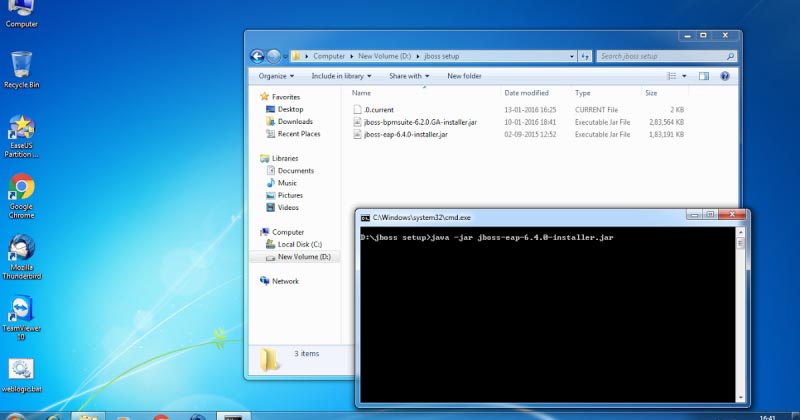
Task: Open the Share with dropdown
Action: point(409,76)
